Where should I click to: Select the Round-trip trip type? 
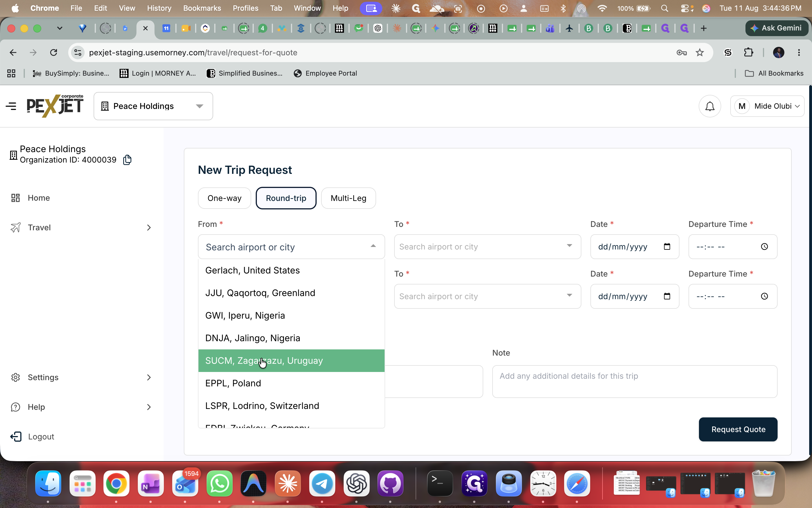[286, 198]
